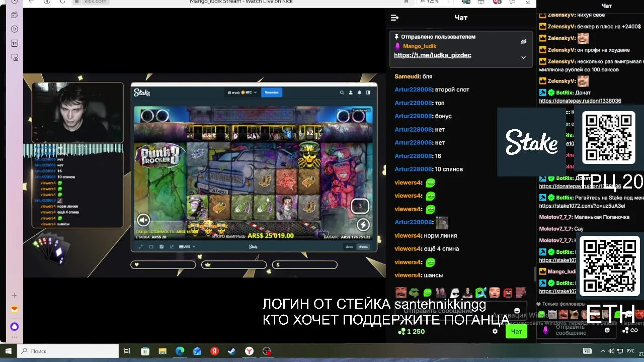Open the stake1072.com referral link
The image size is (644, 362).
click(582, 206)
